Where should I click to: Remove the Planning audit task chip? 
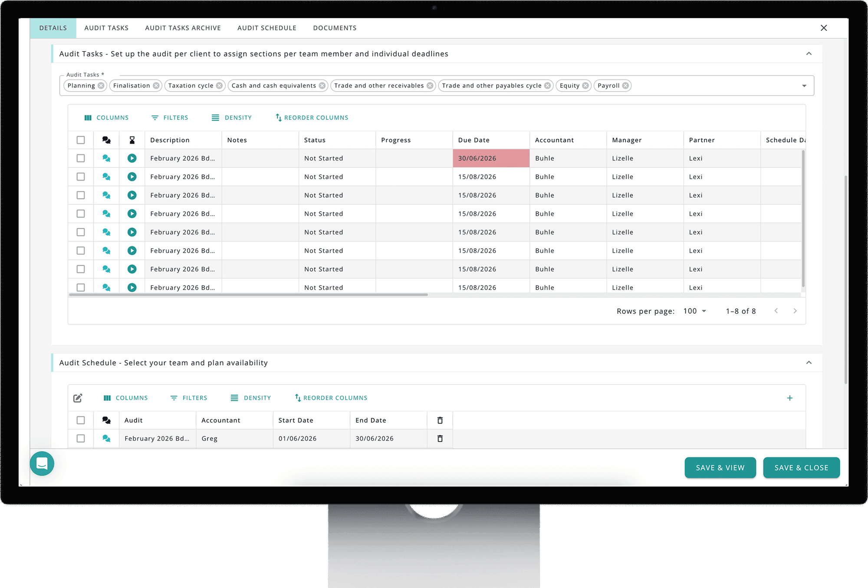point(101,85)
